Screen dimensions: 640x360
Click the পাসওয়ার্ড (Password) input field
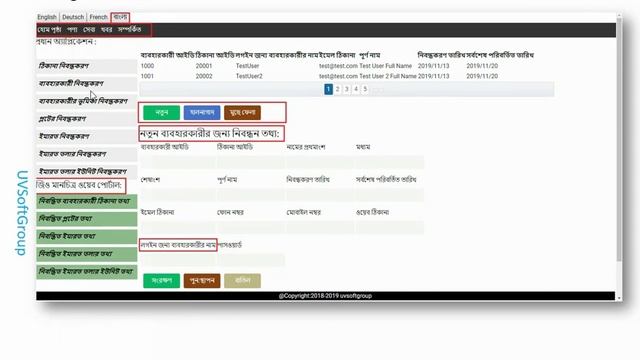(x=251, y=260)
